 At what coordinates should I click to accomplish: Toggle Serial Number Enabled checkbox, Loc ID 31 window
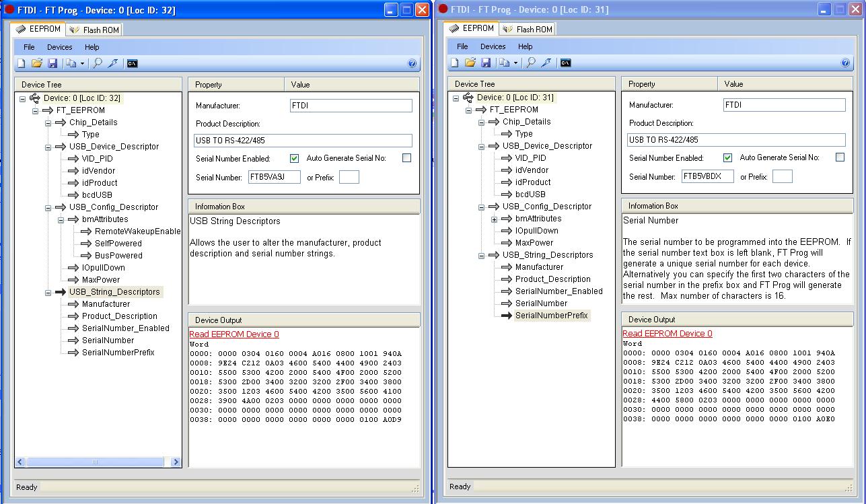(727, 157)
